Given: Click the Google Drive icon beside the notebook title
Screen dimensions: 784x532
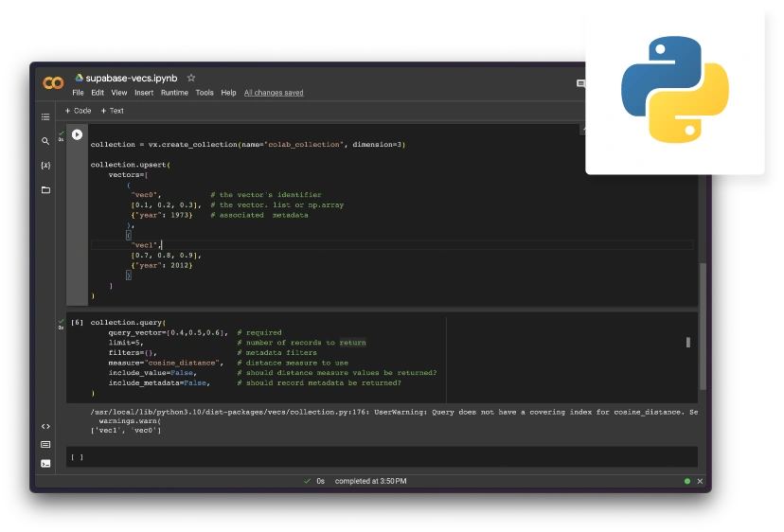Looking at the screenshot, I should click(79, 78).
